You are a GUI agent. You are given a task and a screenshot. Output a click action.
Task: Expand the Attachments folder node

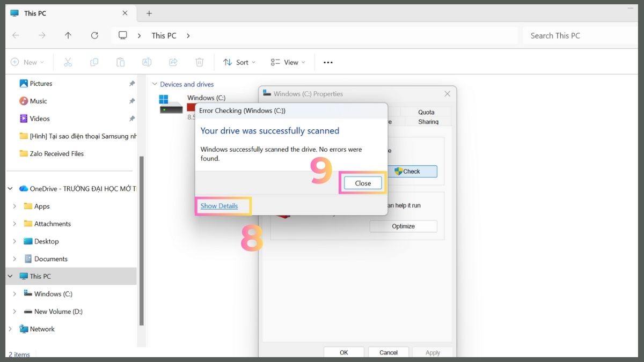tap(14, 224)
